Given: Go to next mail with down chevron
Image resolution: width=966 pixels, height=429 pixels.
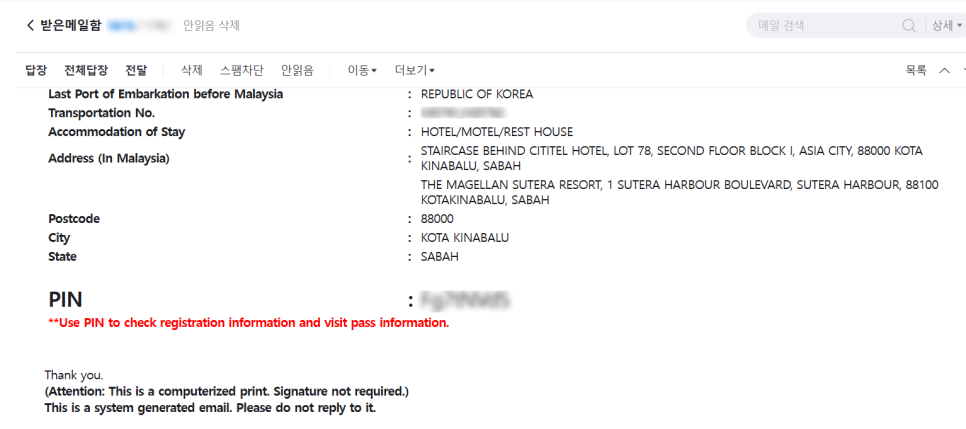Looking at the screenshot, I should (x=963, y=70).
